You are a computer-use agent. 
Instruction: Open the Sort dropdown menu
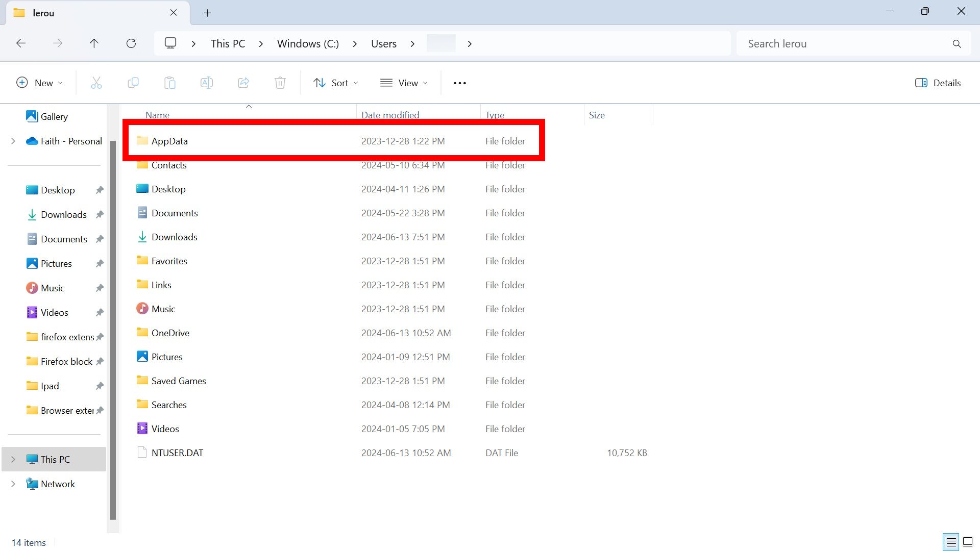335,82
